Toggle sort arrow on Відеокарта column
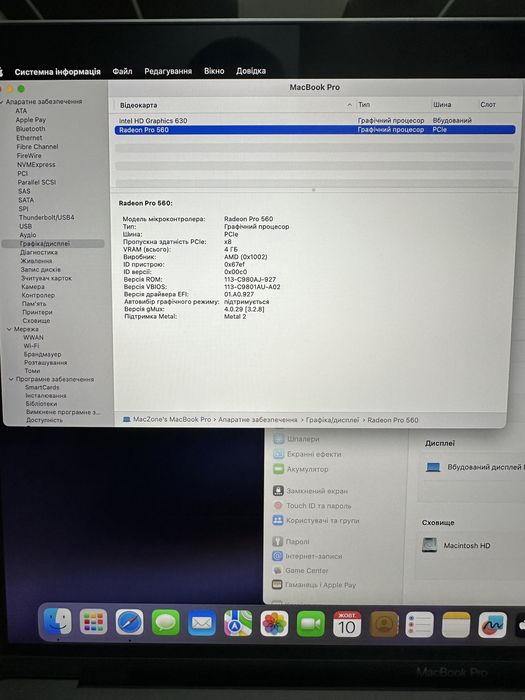This screenshot has width=525, height=700. coord(349,105)
